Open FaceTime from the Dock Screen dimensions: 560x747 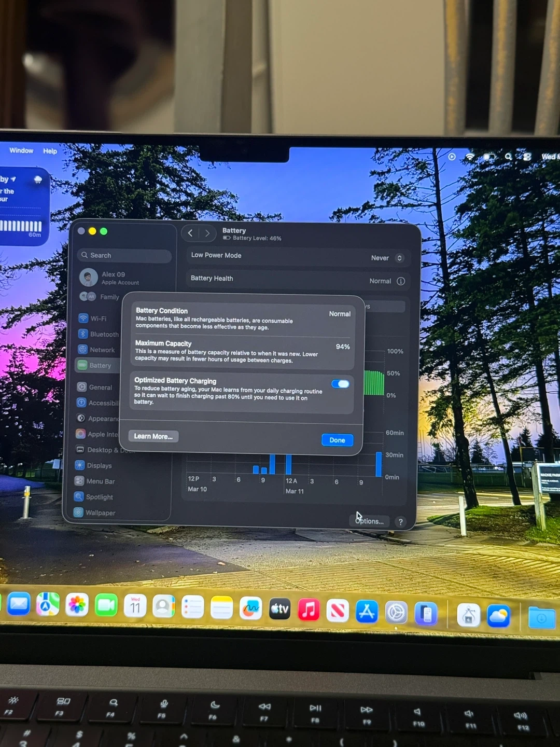pyautogui.click(x=106, y=605)
